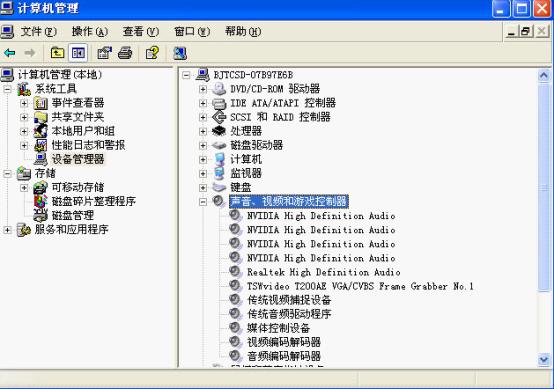Select the Realtek High Definition Audio device
Screen dimensions: 554x389
324,272
